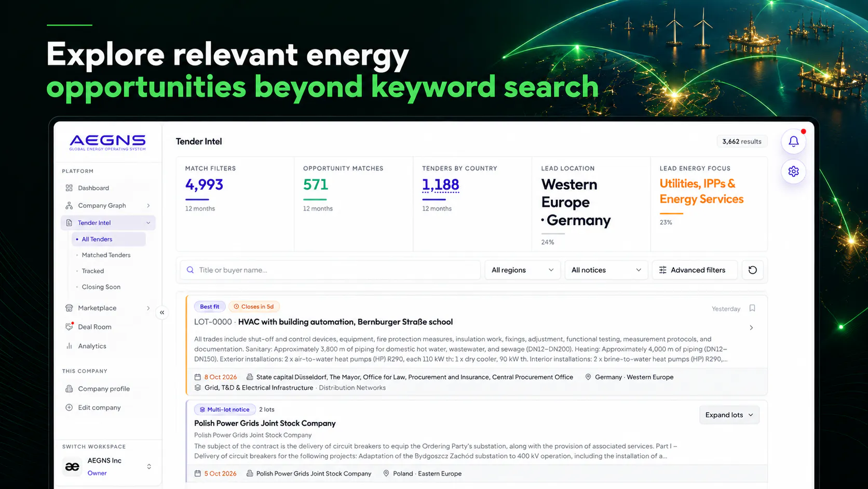Click the Multi-lot notice tag

(x=225, y=409)
